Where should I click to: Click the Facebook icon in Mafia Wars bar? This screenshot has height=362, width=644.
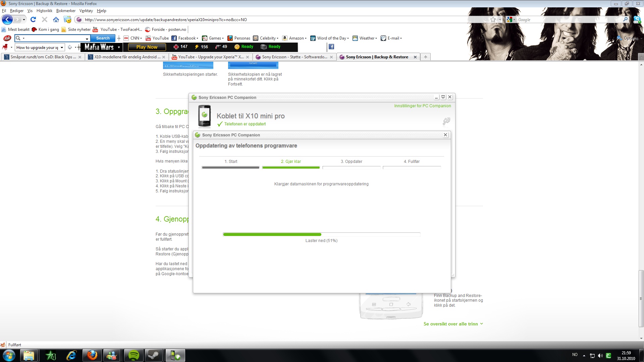coord(331,47)
